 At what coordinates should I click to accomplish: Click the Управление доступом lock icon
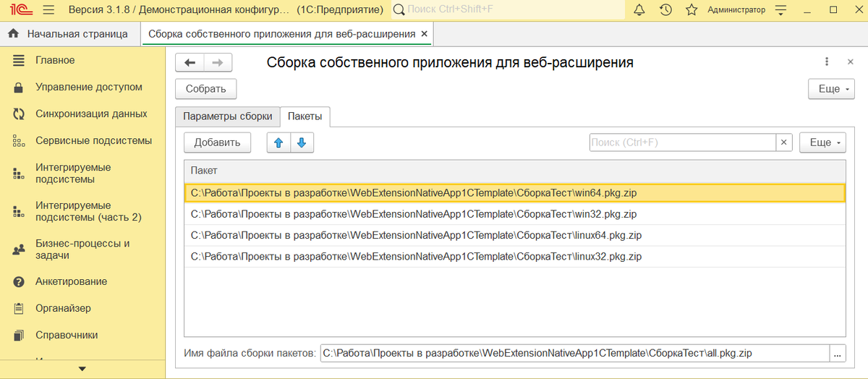(x=19, y=87)
